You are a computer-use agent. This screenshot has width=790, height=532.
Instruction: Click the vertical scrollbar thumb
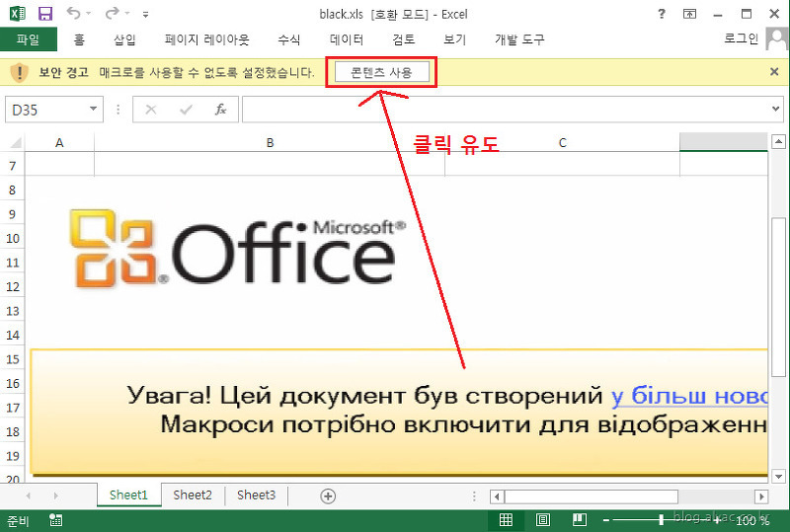click(x=779, y=296)
